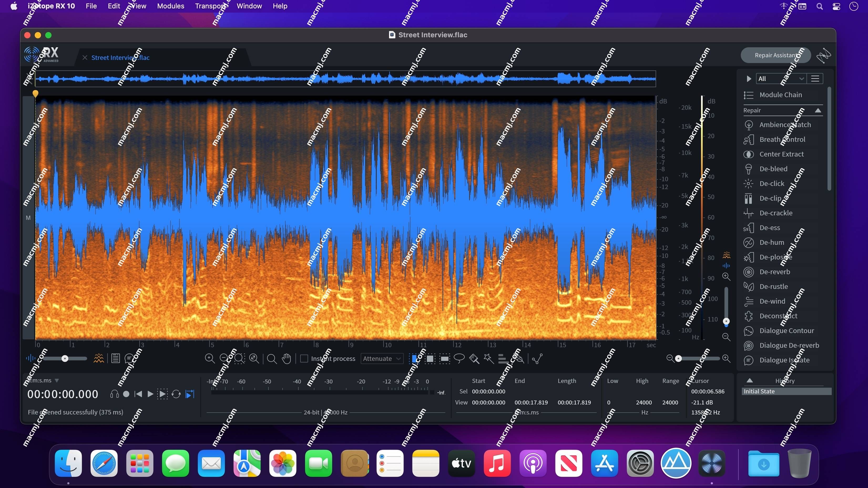The image size is (868, 488).
Task: Open the View menu in menu bar
Action: click(136, 6)
